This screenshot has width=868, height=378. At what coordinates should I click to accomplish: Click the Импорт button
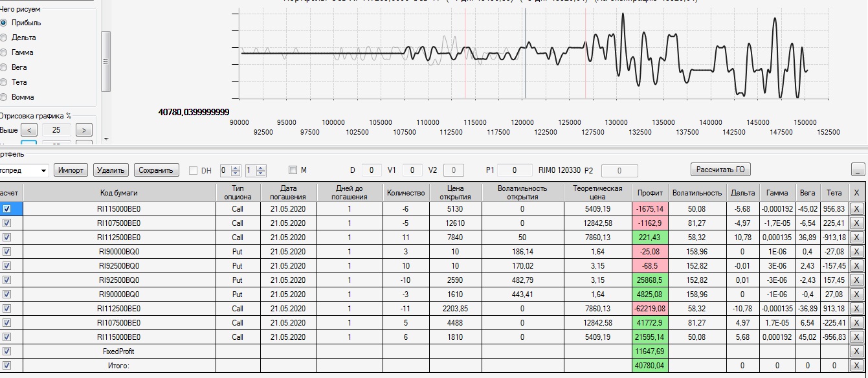click(71, 170)
